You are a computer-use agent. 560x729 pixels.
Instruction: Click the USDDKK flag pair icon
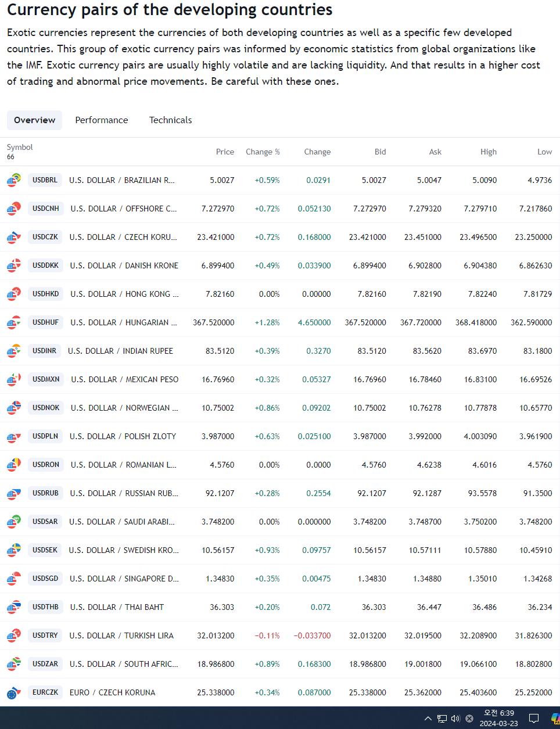point(14,265)
